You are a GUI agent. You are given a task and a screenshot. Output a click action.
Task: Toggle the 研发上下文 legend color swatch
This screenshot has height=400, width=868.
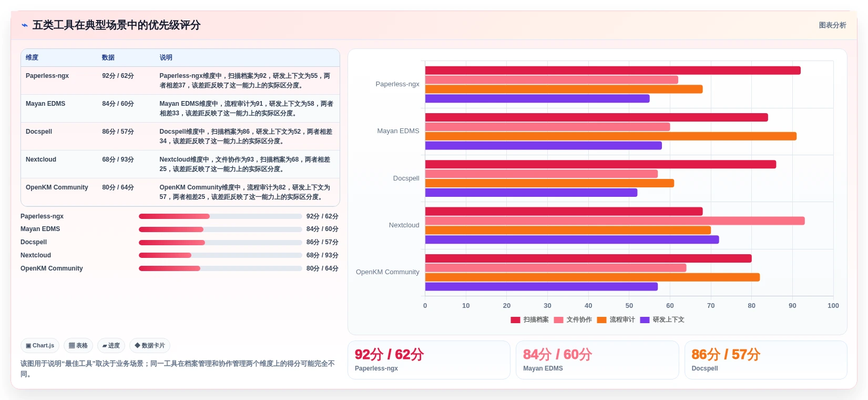[645, 320]
